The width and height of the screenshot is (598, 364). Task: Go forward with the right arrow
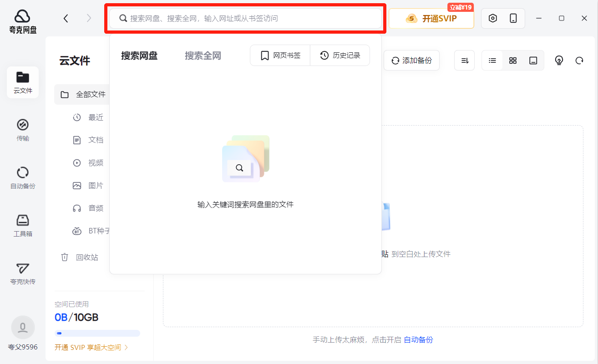coord(89,18)
